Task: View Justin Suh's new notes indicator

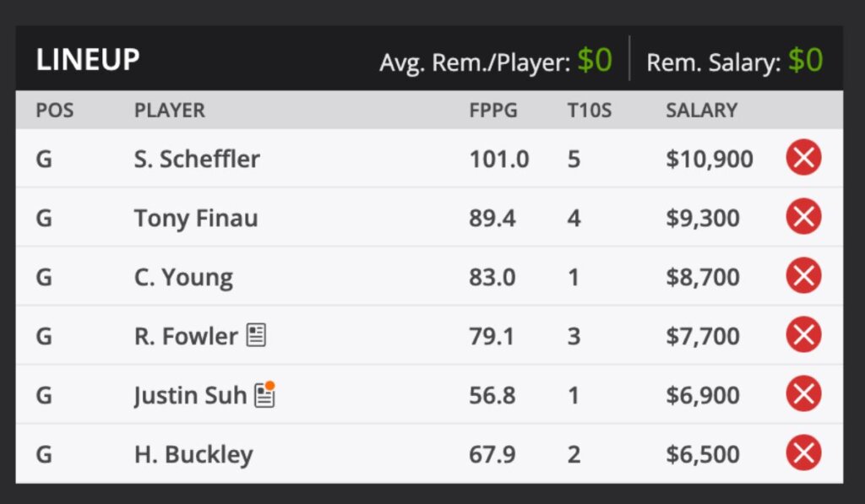Action: (264, 393)
